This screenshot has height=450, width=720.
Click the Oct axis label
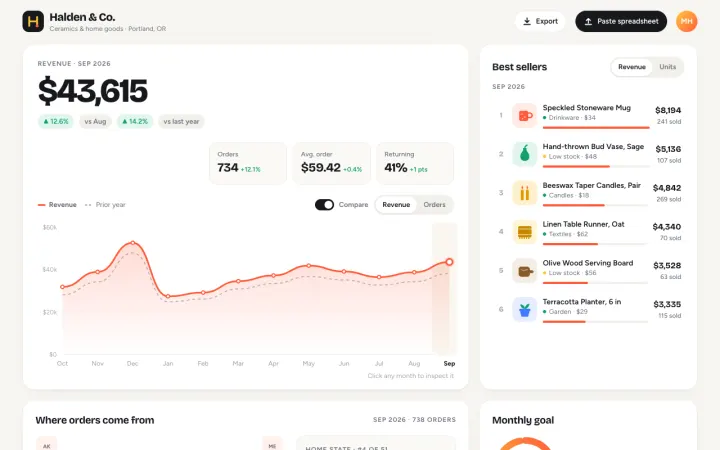(x=62, y=364)
